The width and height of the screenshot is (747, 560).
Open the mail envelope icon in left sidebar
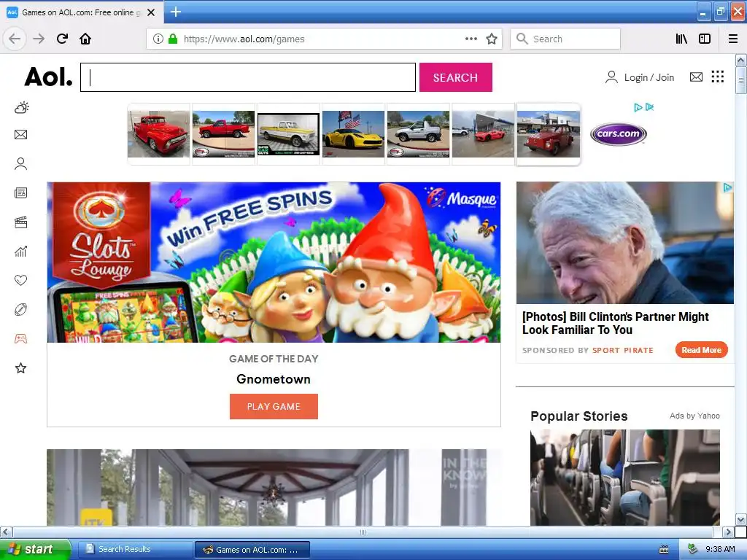[21, 135]
